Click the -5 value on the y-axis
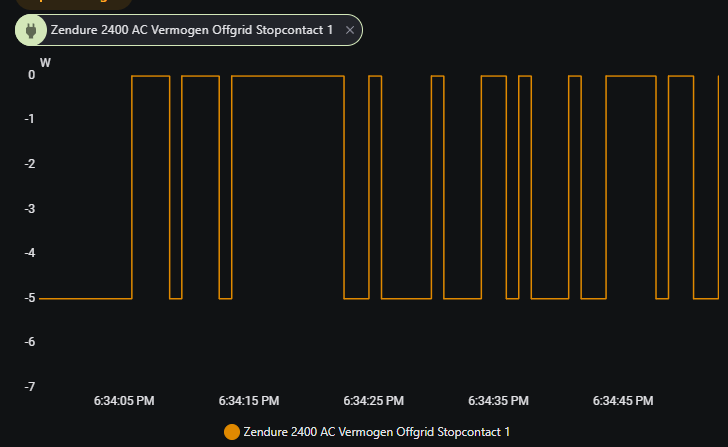The image size is (728, 447). coord(30,298)
